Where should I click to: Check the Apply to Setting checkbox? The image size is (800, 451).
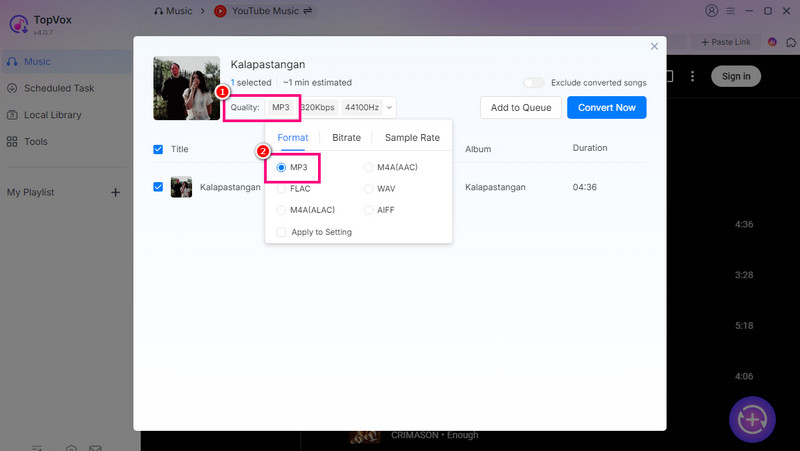pyautogui.click(x=281, y=232)
